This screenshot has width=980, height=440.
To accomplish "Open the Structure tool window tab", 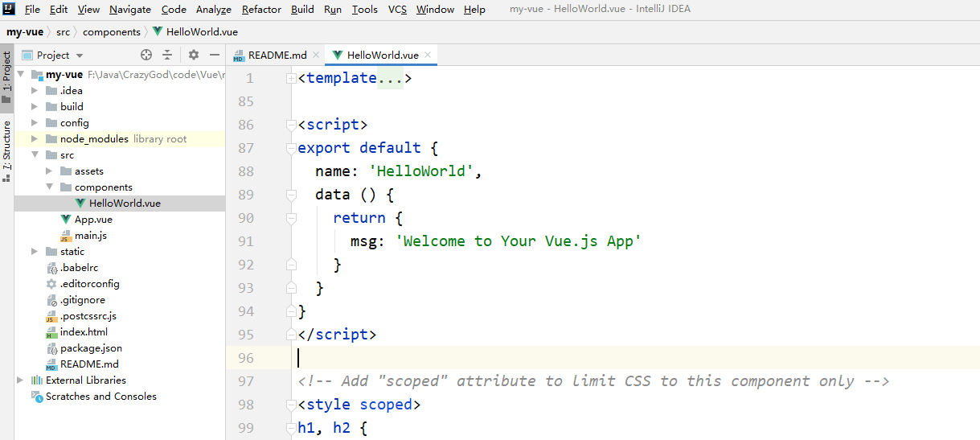I will [6, 146].
